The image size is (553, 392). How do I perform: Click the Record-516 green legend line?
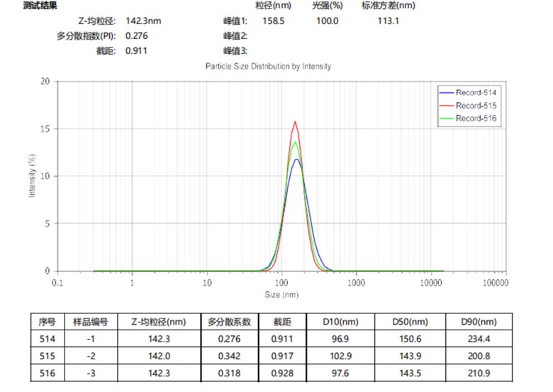(x=447, y=119)
